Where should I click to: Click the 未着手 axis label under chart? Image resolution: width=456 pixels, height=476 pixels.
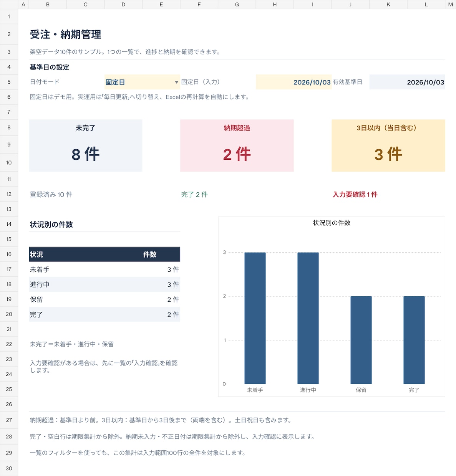click(x=255, y=390)
